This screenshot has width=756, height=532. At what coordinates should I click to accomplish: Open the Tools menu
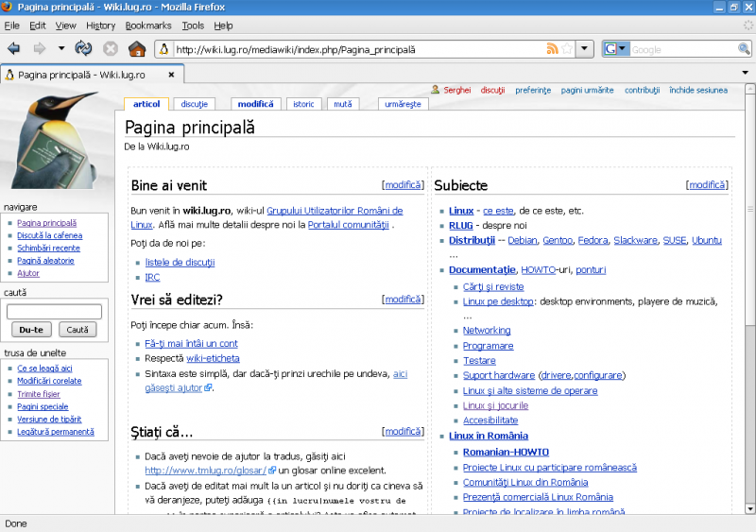193,26
